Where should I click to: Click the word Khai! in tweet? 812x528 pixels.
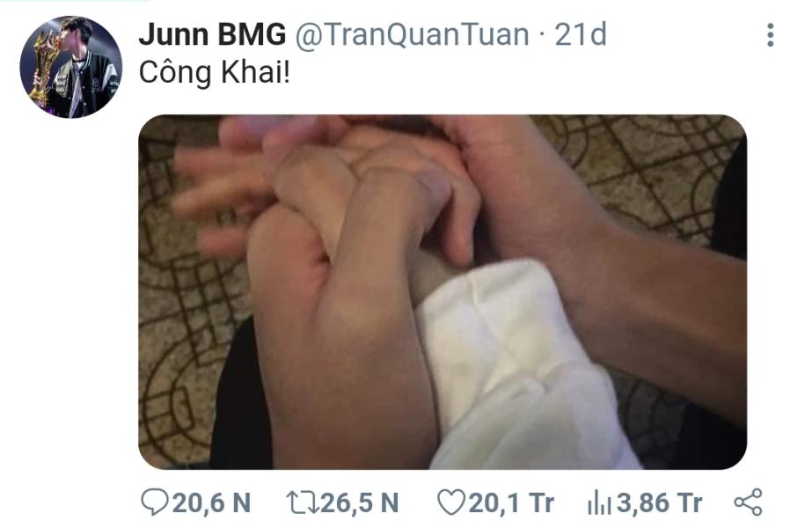256,72
